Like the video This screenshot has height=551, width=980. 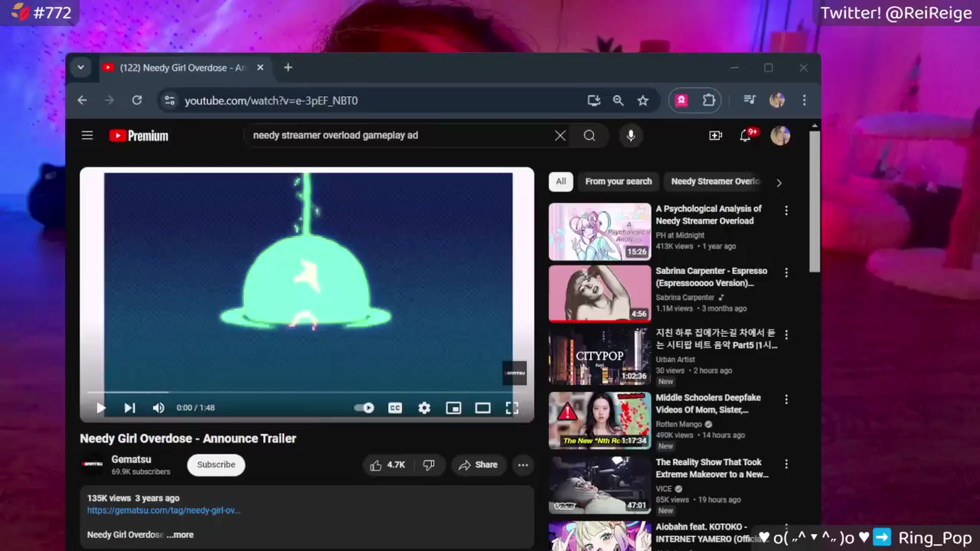(388, 465)
